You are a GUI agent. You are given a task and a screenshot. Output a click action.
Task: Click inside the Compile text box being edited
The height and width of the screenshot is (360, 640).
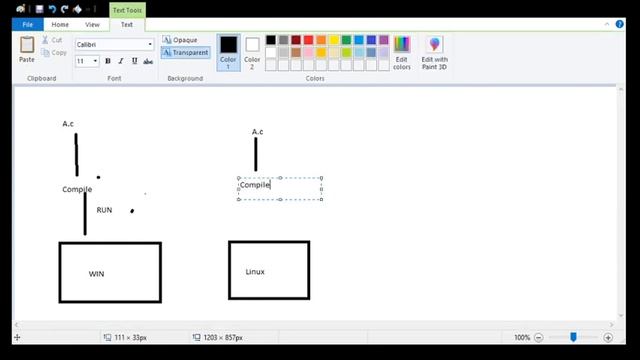tap(280, 189)
